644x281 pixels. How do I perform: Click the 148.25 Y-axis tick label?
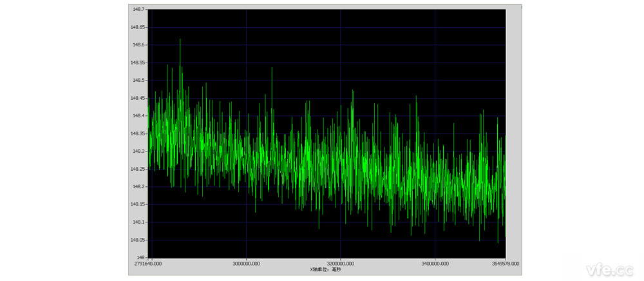[138, 169]
